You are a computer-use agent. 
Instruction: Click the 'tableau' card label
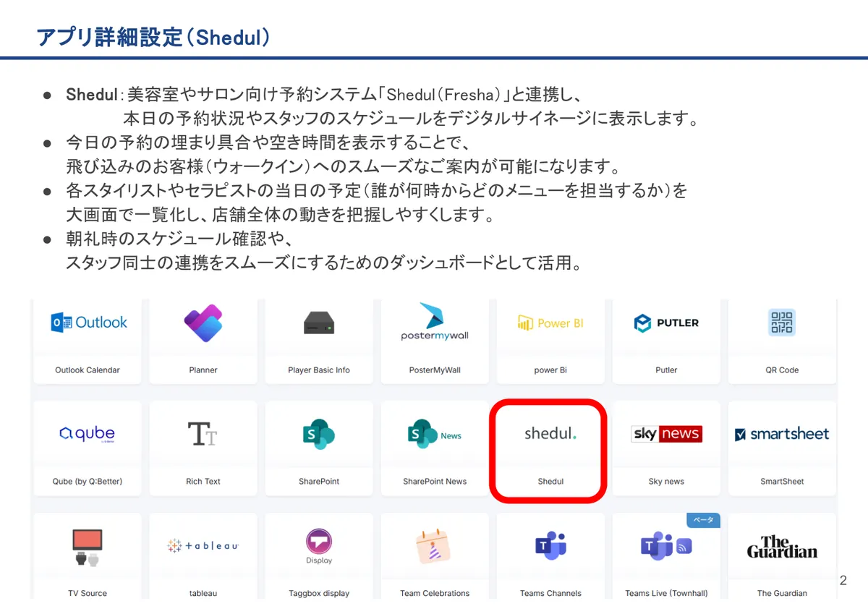pyautogui.click(x=203, y=593)
